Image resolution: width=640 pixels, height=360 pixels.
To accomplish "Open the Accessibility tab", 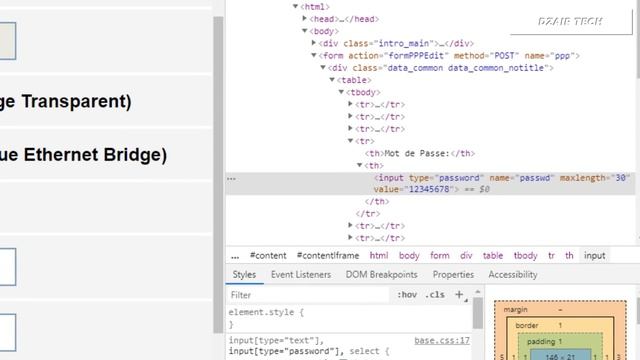I will (x=513, y=275).
